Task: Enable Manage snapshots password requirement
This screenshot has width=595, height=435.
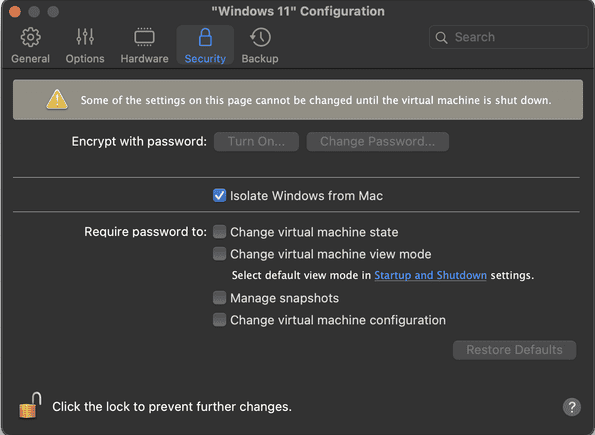Action: 219,298
